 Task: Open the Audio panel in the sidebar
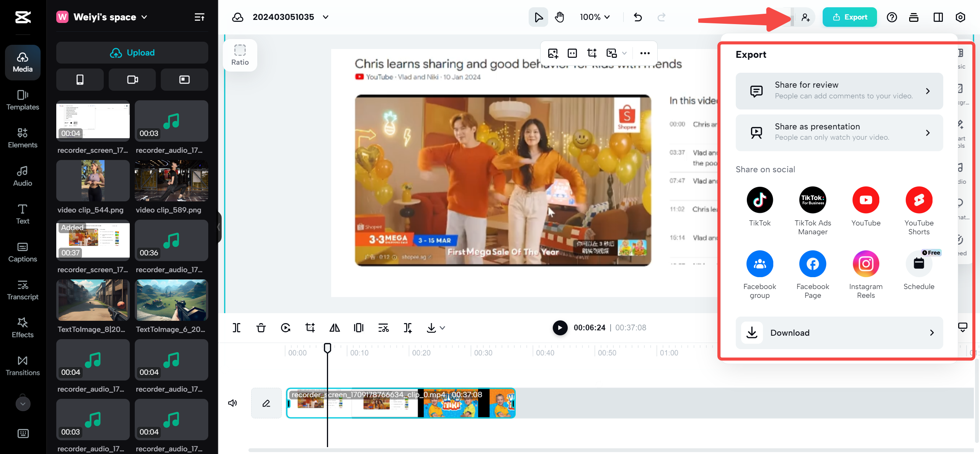tap(22, 176)
